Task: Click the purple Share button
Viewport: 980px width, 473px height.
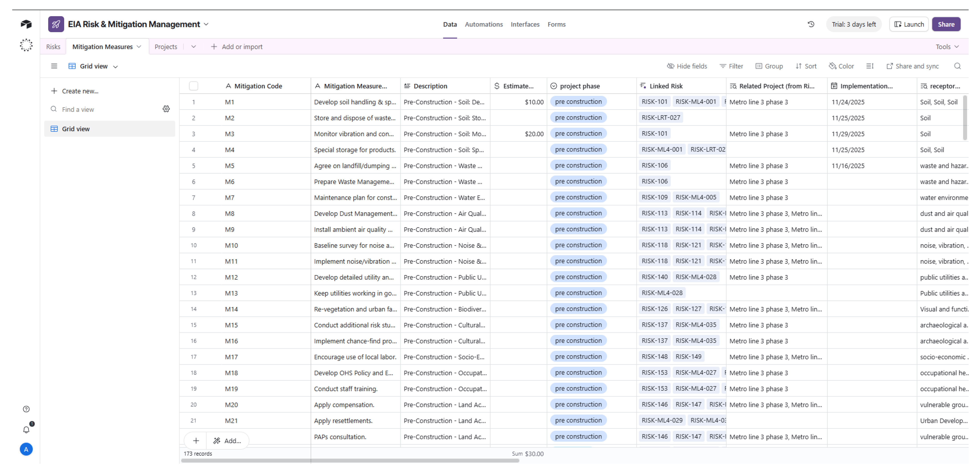Action: click(946, 24)
